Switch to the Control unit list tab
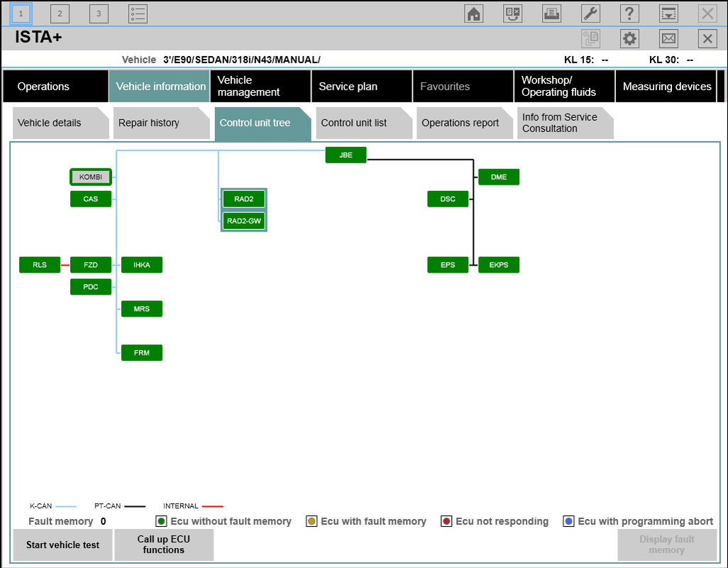Screen dimensions: 728x568 pyautogui.click(x=364, y=123)
